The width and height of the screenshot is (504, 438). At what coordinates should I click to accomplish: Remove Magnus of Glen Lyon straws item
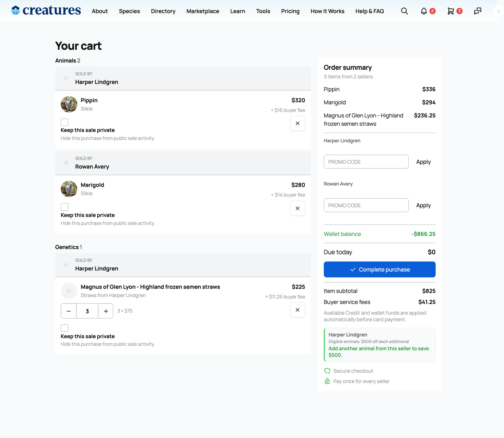tap(298, 310)
